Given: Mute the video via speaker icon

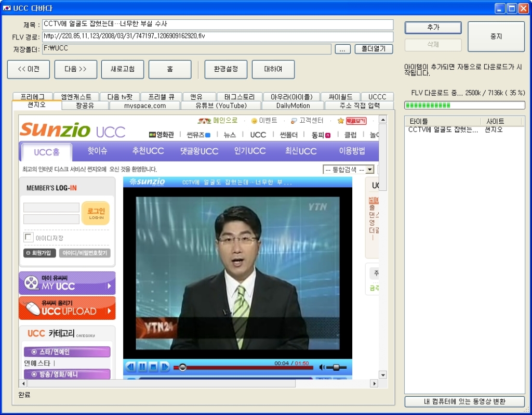Looking at the screenshot, I should (x=322, y=367).
